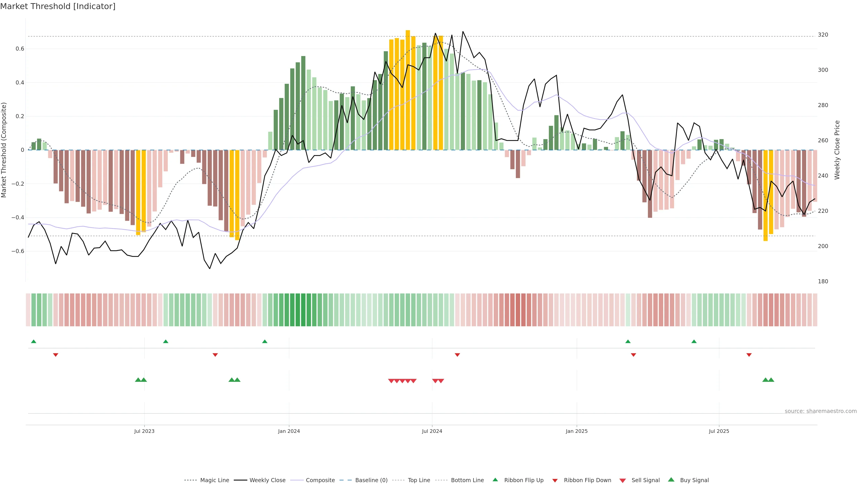Click the Ribbon Flip Down legend triangle
The image size is (868, 488).
tap(555, 480)
